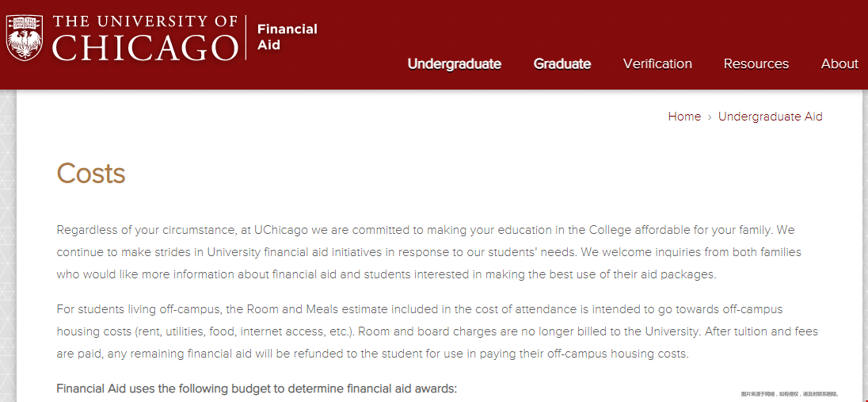Follow the Undergraduate Aid breadcrumb link
Viewport: 868px width, 402px height.
(x=770, y=117)
